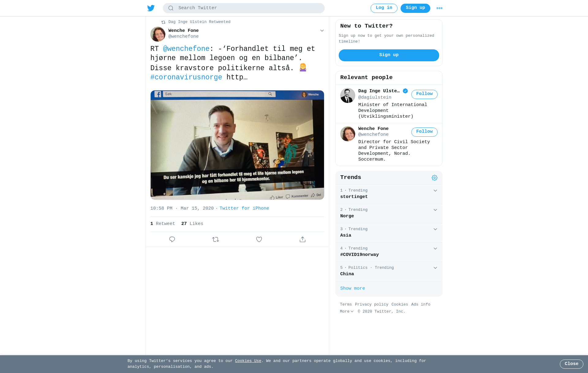This screenshot has height=373, width=588.
Task: Share the tweet via the share icon
Action: coord(303,239)
